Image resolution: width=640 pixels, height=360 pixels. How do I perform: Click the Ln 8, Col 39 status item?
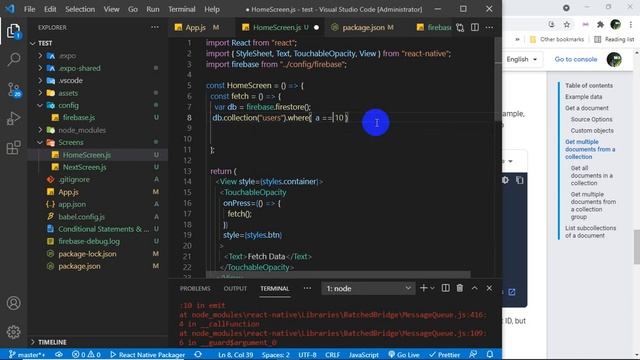236,355
